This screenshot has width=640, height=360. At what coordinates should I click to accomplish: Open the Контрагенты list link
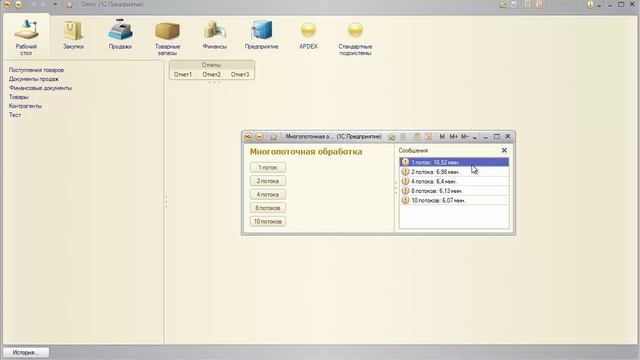tap(25, 106)
